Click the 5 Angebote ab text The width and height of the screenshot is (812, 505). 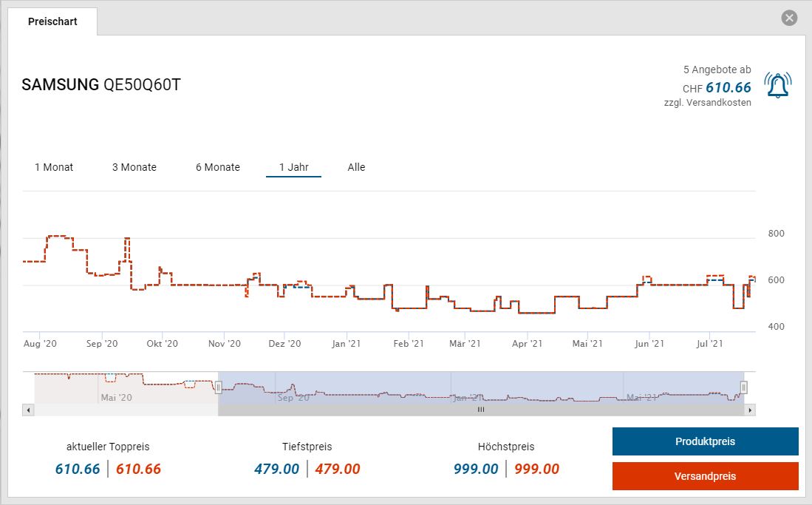[x=717, y=70]
